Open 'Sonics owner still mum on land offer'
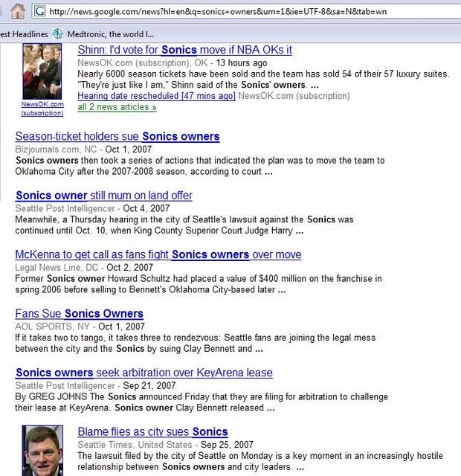 [x=104, y=196]
